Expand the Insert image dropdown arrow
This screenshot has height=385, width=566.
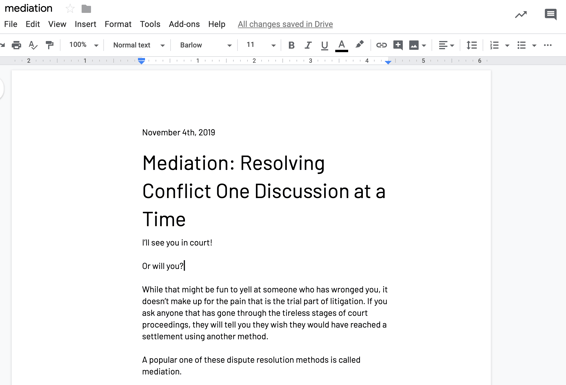(x=424, y=45)
